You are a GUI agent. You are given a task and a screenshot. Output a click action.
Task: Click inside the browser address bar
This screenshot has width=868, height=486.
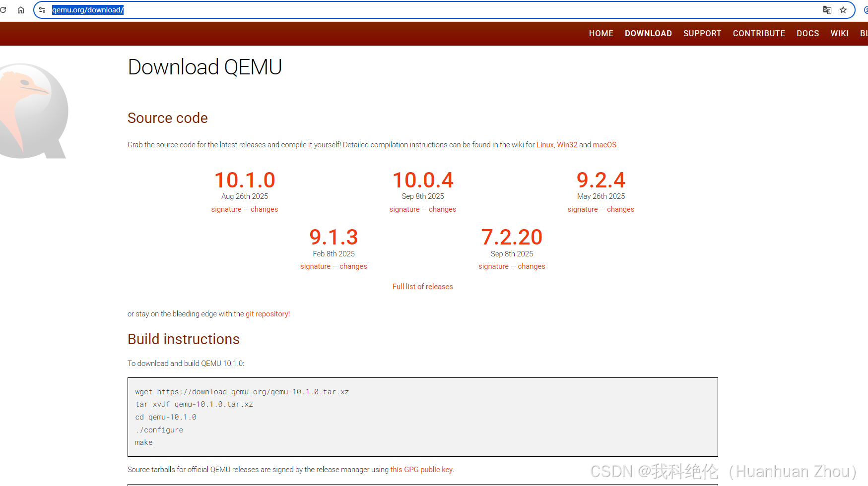click(199, 9)
